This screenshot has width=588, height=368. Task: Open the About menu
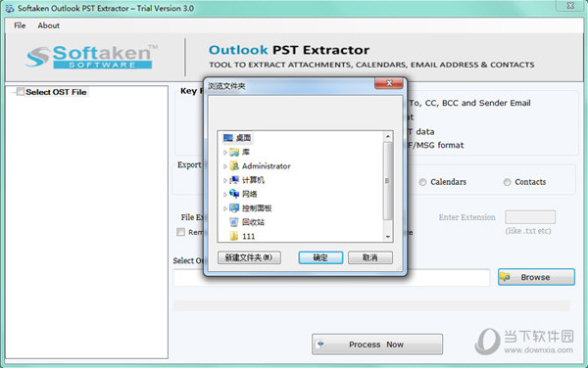(x=48, y=25)
